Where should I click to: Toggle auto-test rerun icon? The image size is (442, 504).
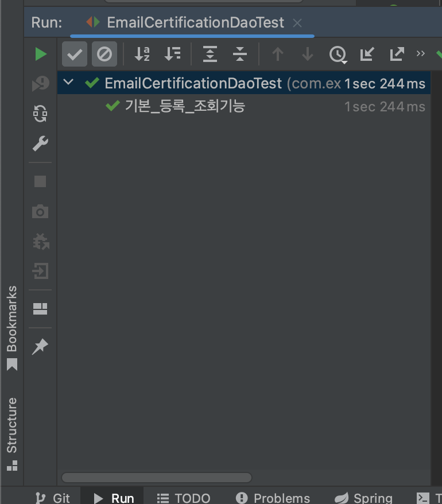click(41, 114)
